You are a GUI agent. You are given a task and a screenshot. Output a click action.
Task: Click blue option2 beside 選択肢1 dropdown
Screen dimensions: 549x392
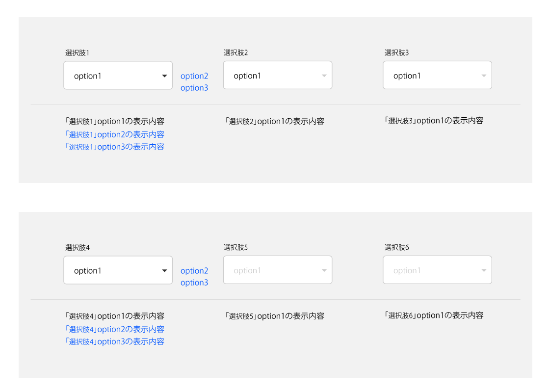pos(194,77)
